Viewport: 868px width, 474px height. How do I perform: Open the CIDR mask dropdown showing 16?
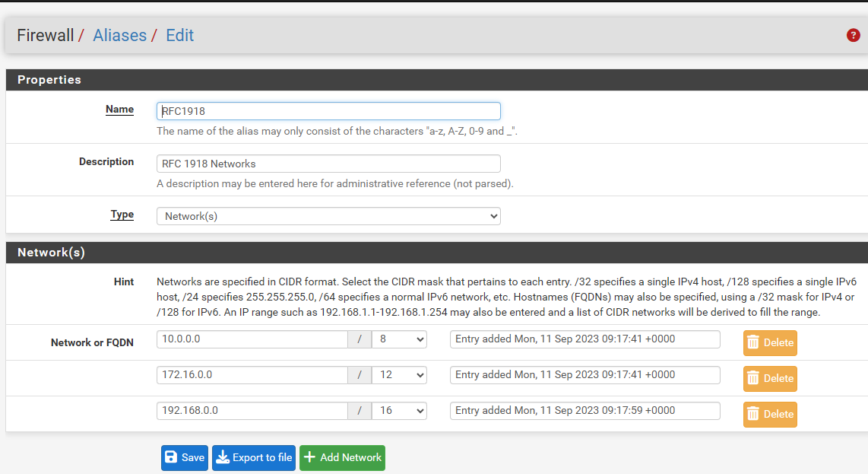click(x=399, y=411)
